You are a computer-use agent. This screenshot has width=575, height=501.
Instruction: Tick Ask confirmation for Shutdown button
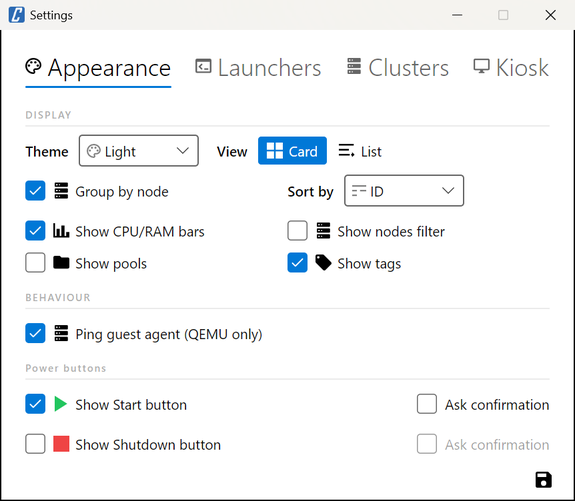click(x=427, y=444)
